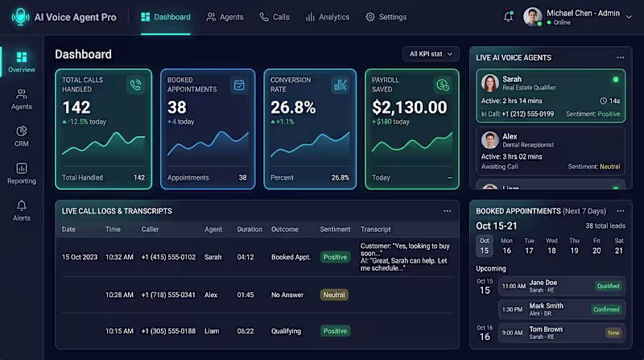This screenshot has width=644, height=360.
Task: Click Alex's avatar in live agents
Action: [489, 139]
